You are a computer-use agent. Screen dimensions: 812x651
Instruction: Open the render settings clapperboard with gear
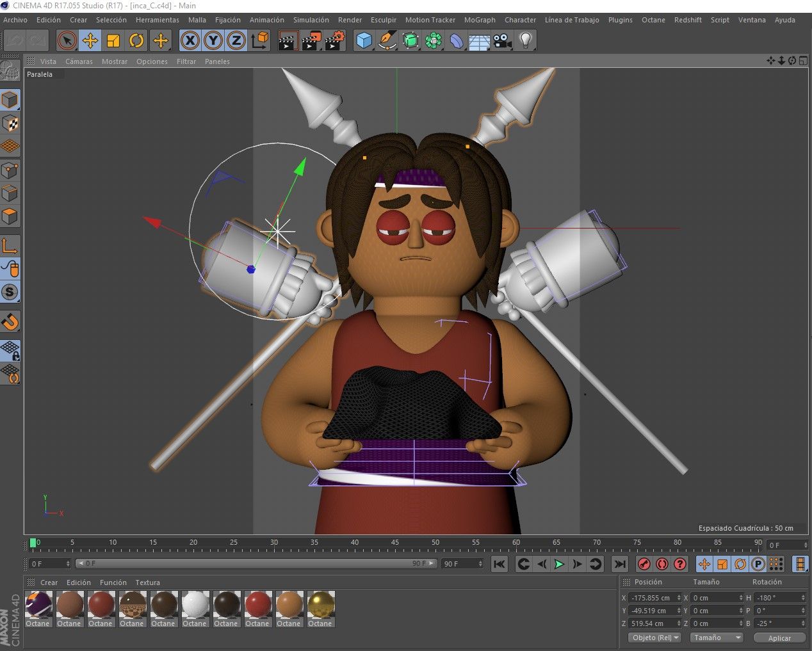334,40
